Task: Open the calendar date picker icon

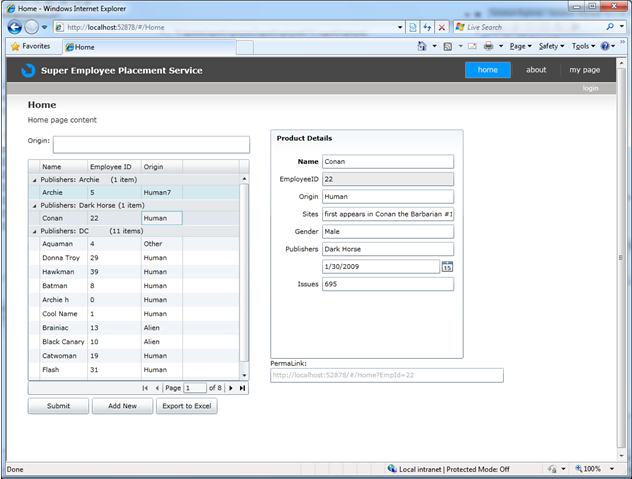Action: [x=447, y=266]
